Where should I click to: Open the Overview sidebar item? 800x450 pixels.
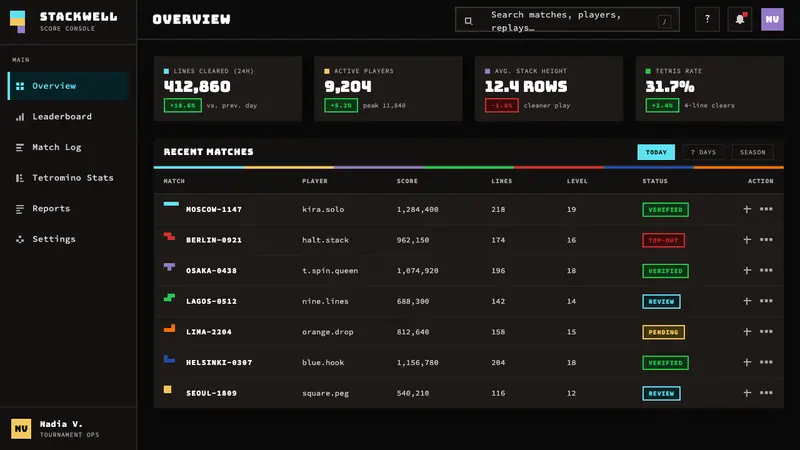[x=68, y=86]
